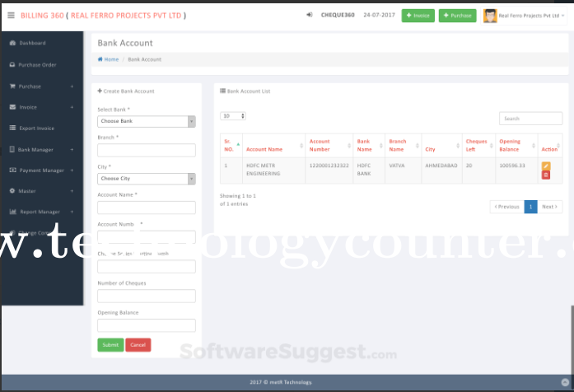Click the Next pagination button
Viewport: 574px width, 392px height.
click(x=549, y=207)
